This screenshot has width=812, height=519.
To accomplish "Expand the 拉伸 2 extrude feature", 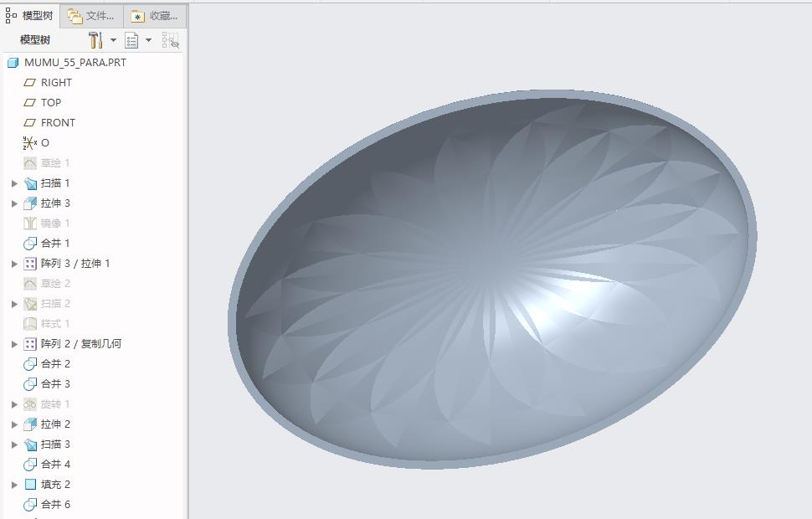I will [x=14, y=424].
